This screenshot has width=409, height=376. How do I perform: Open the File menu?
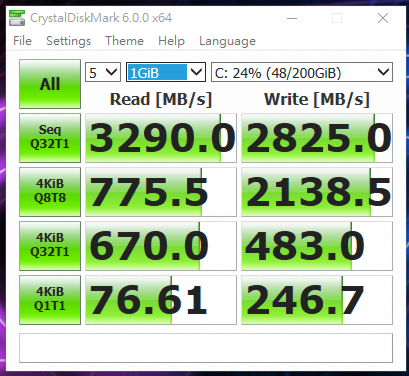coord(22,41)
